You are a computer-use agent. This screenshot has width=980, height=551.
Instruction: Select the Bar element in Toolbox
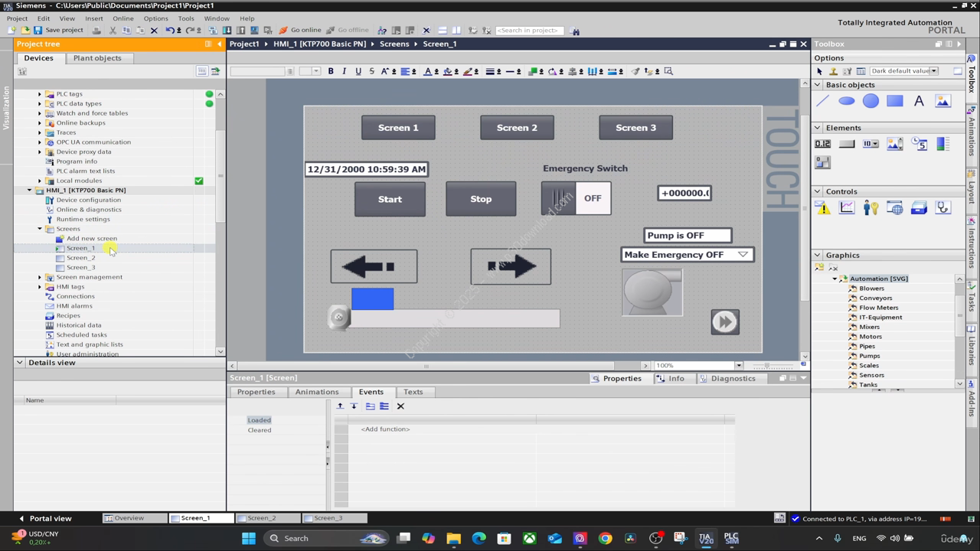tap(942, 144)
